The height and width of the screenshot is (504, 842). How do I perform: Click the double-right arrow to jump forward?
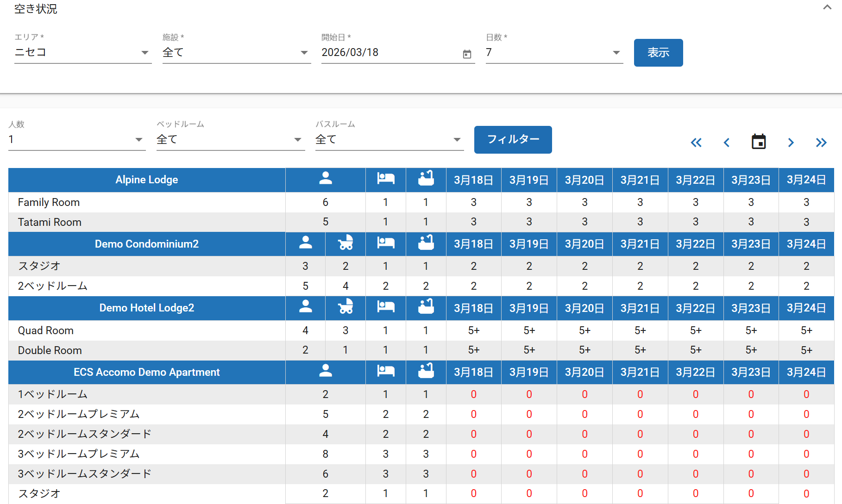[821, 143]
